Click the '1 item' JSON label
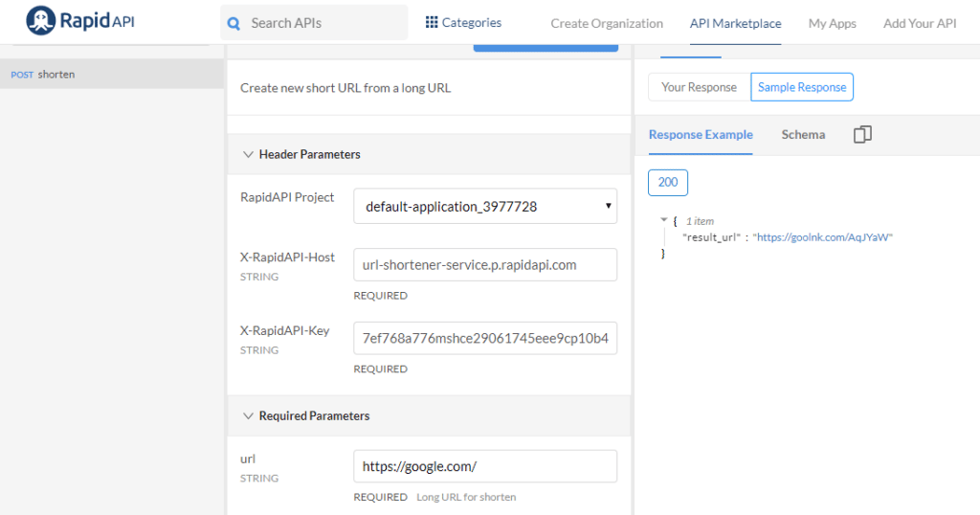The height and width of the screenshot is (515, 980). pyautogui.click(x=700, y=221)
